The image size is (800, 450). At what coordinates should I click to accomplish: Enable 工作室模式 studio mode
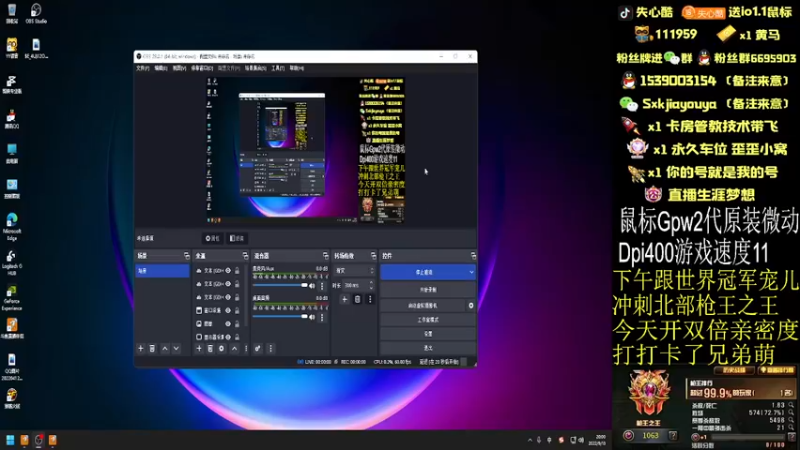click(428, 319)
